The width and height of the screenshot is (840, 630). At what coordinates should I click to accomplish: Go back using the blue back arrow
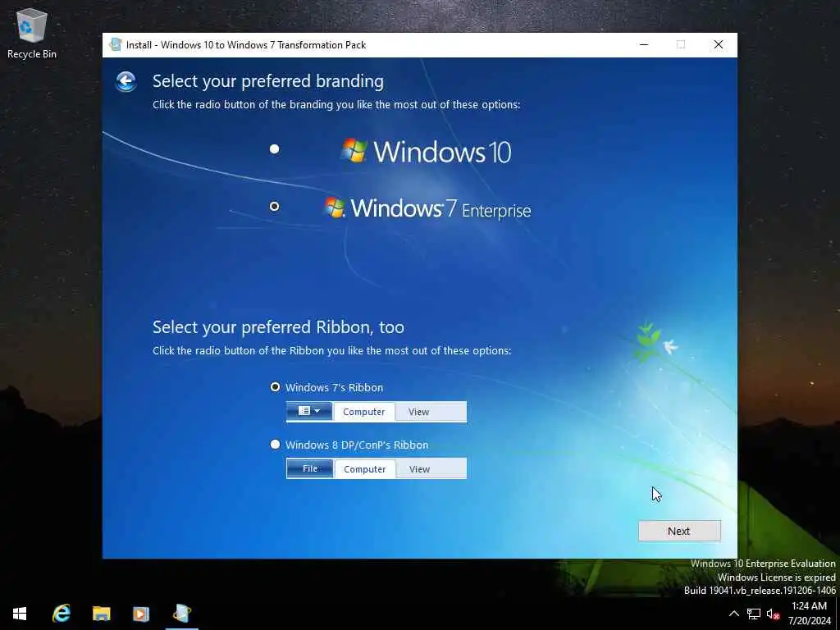[x=126, y=81]
